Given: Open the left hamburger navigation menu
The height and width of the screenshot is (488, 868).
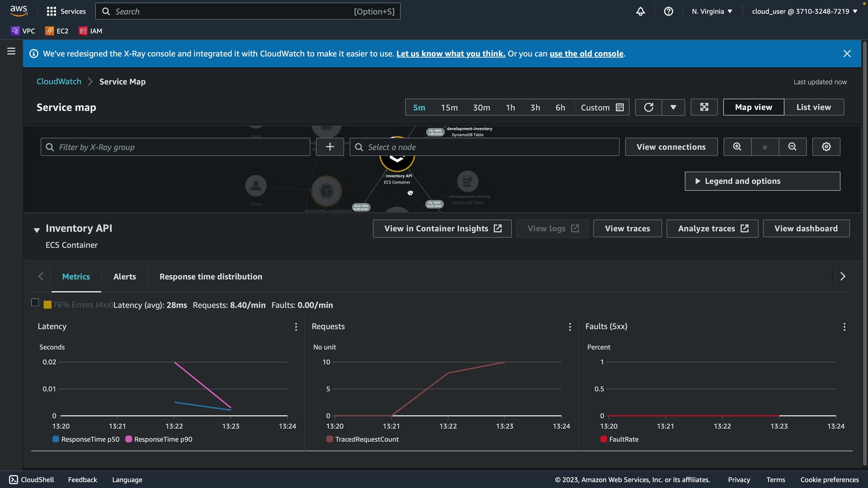Looking at the screenshot, I should point(11,52).
